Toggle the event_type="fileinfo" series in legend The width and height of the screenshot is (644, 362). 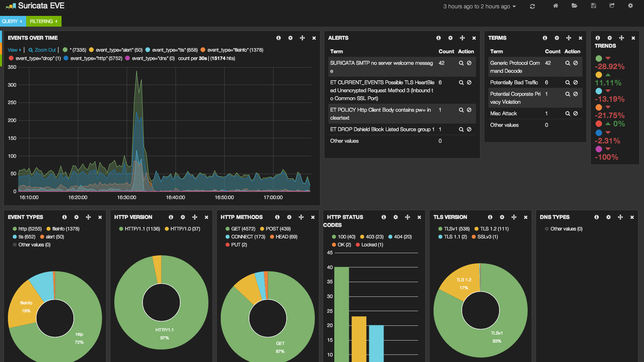(x=232, y=50)
